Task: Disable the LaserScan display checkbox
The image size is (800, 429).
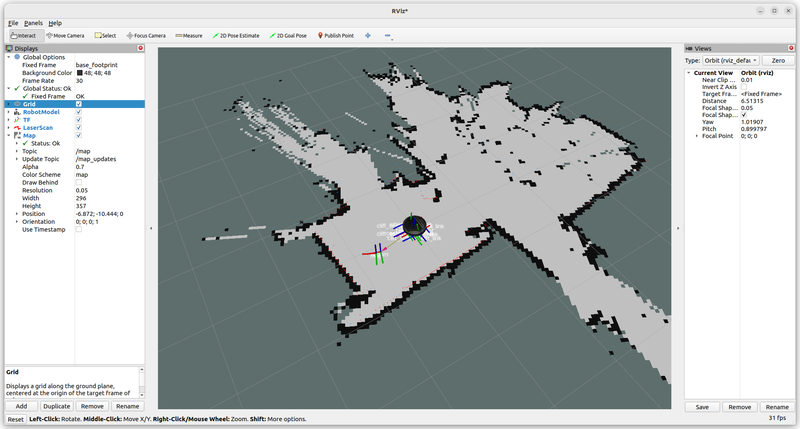Action: [79, 128]
